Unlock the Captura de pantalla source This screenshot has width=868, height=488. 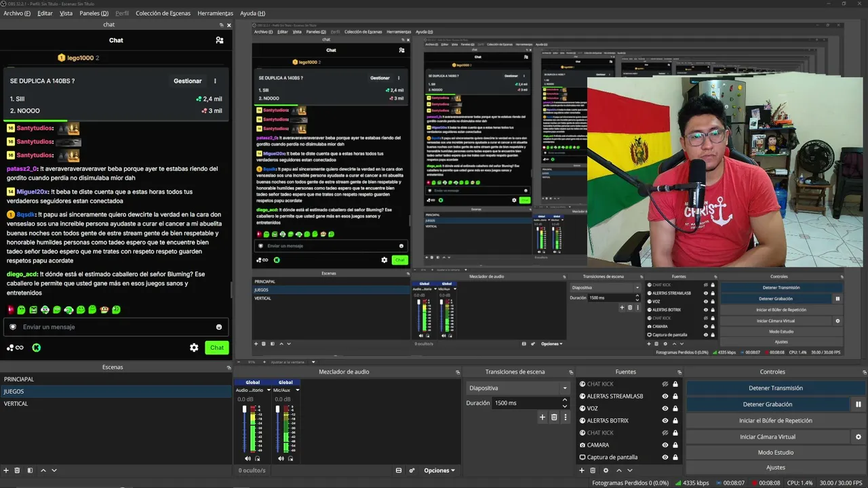tap(675, 457)
